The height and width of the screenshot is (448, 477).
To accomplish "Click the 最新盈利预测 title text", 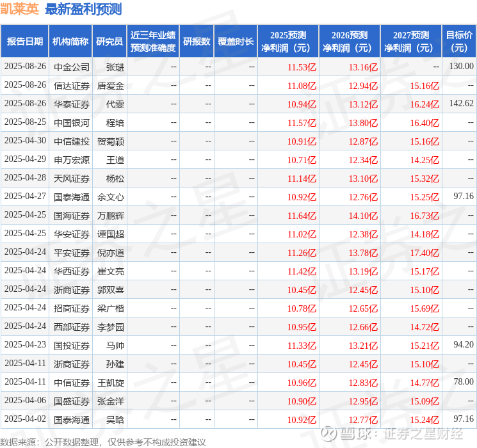I will coord(83,9).
